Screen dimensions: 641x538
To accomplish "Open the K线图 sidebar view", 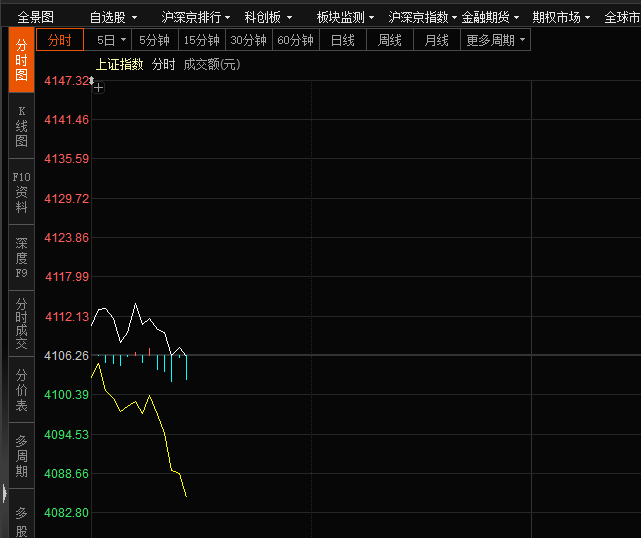I will click(22, 126).
